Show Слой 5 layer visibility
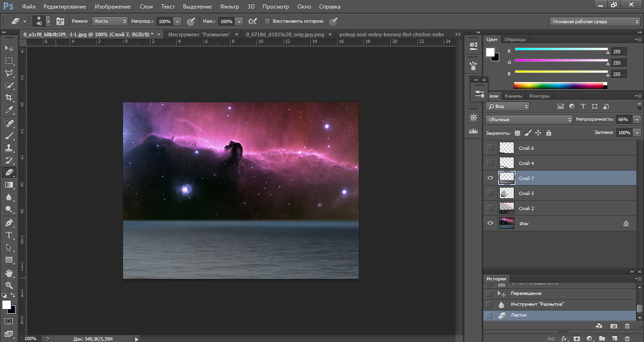The image size is (644, 342). click(x=490, y=193)
